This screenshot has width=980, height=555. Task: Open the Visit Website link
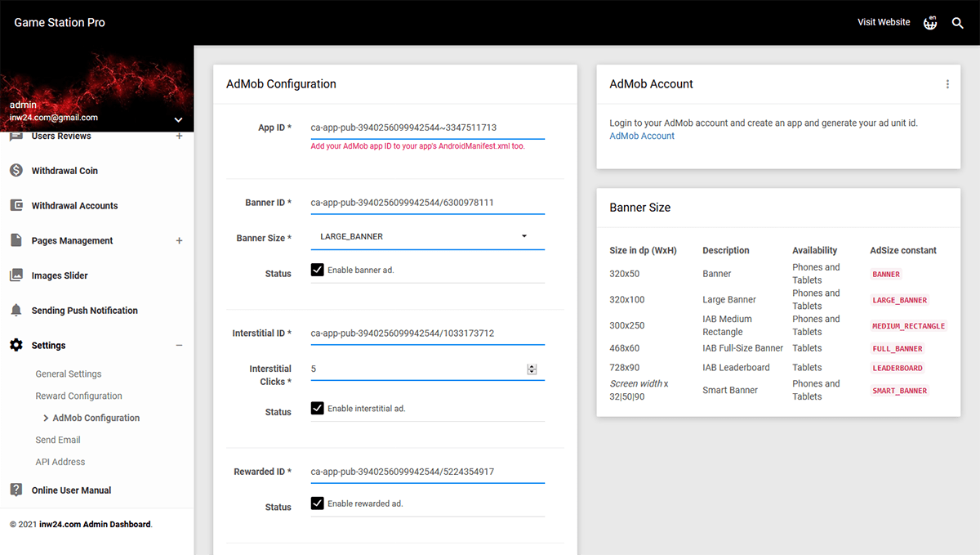point(884,23)
